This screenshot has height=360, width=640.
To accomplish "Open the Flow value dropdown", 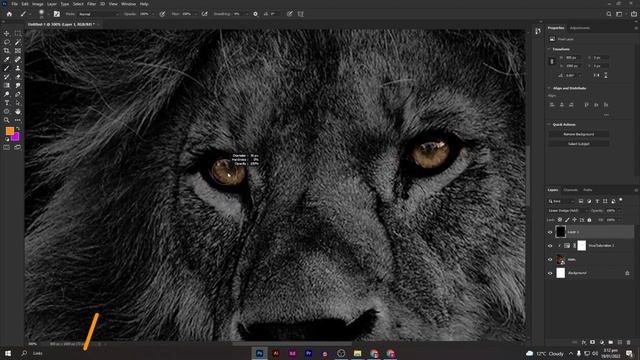I will click(195, 14).
